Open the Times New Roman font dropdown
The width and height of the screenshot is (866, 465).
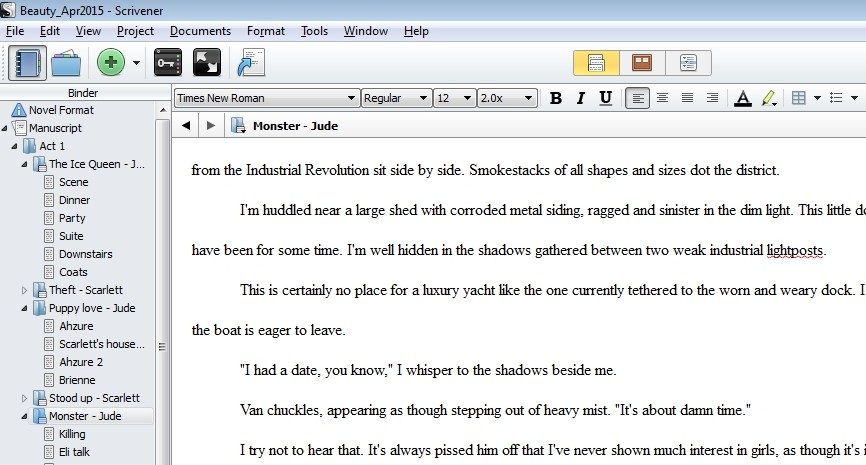[x=266, y=98]
